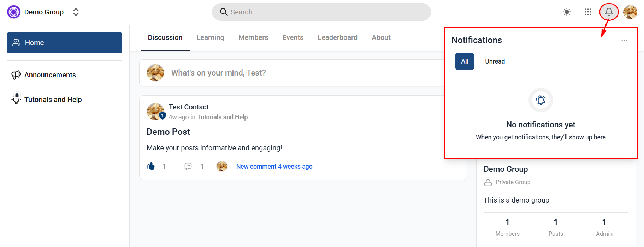The width and height of the screenshot is (644, 247).
Task: Click the "4w ago" post timestamp
Action: pyautogui.click(x=178, y=117)
